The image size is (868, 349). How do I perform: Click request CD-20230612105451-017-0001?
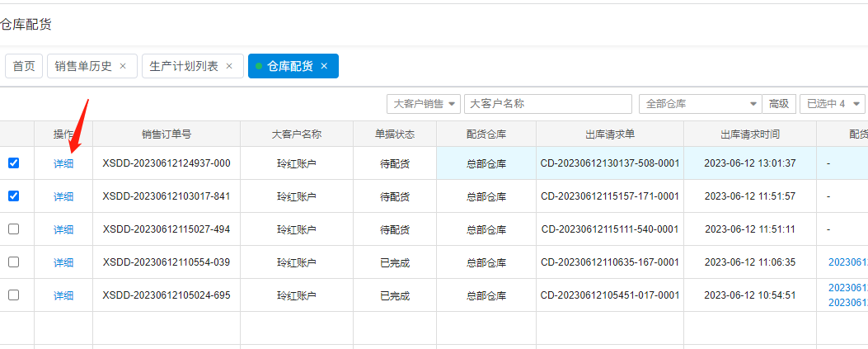[610, 295]
